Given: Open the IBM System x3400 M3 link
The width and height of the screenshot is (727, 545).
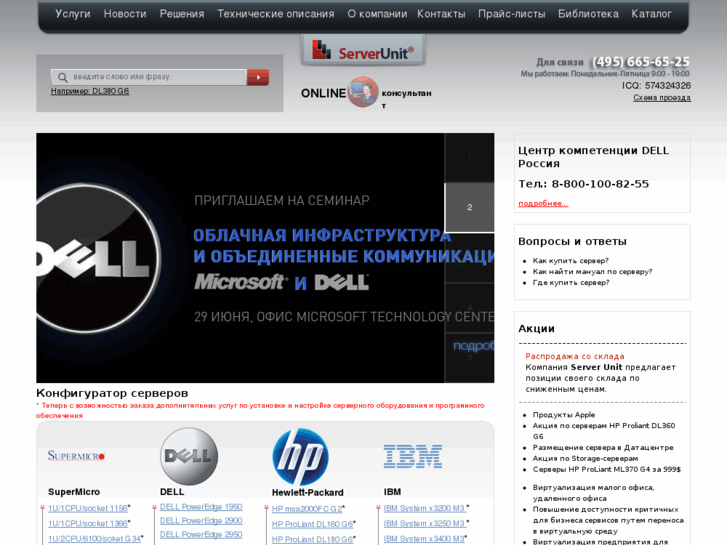Looking at the screenshot, I should (424, 539).
